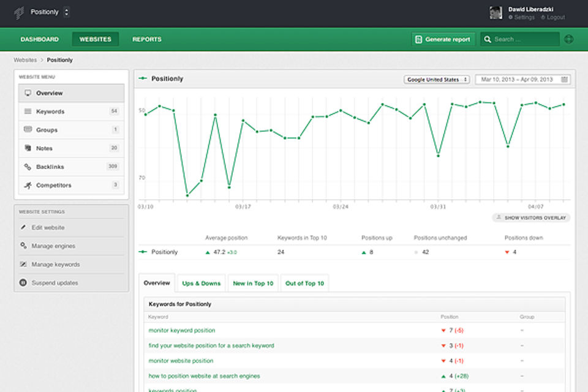Click the Keywords list icon in sidebar
588x392 pixels.
click(28, 111)
